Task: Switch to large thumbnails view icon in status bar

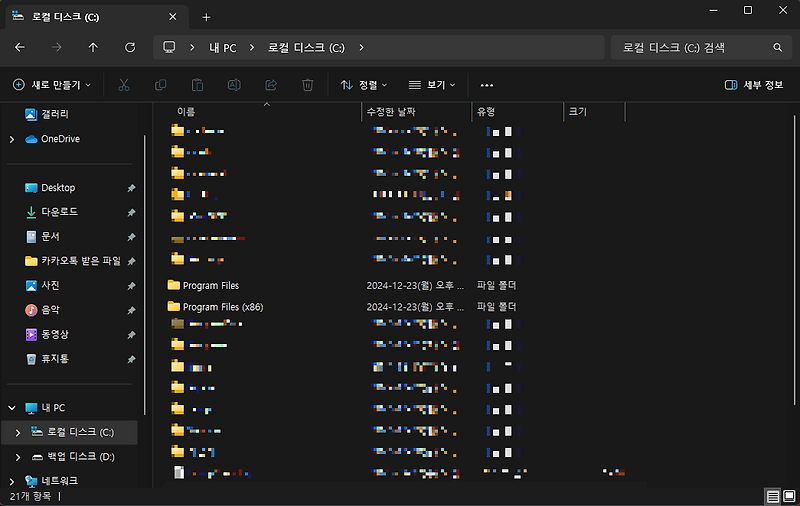Action: (789, 496)
